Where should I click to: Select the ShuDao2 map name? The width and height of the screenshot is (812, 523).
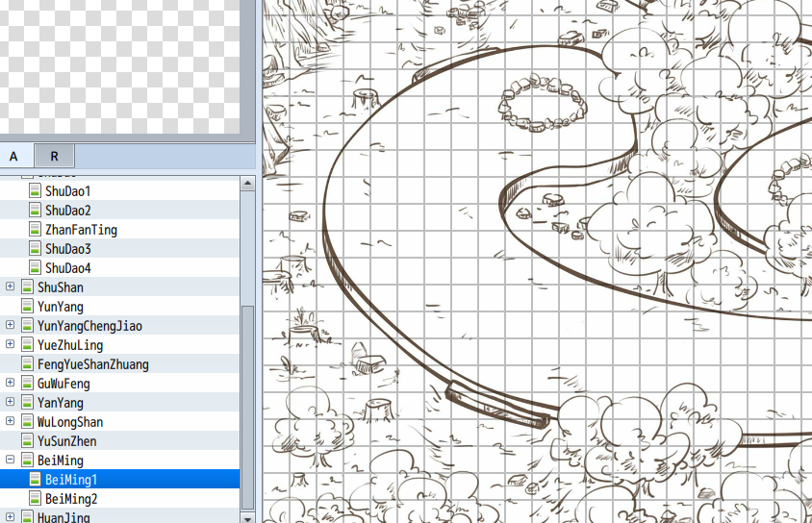(68, 211)
